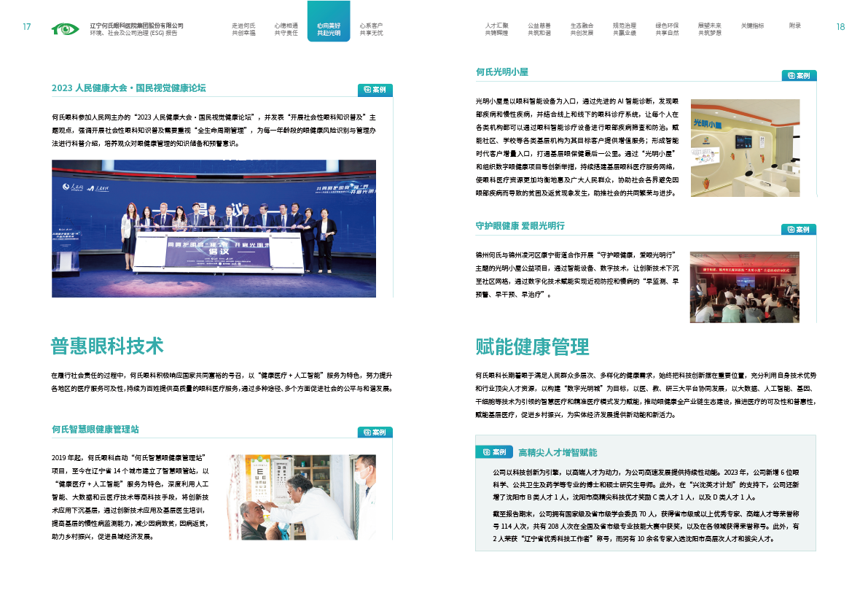Click 案例 badge for 何氏智慧眼健康管理站
The height and width of the screenshot is (590, 868).
375,432
